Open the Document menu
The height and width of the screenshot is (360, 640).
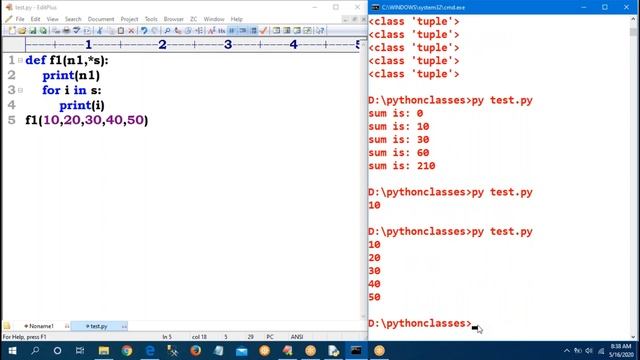click(101, 19)
